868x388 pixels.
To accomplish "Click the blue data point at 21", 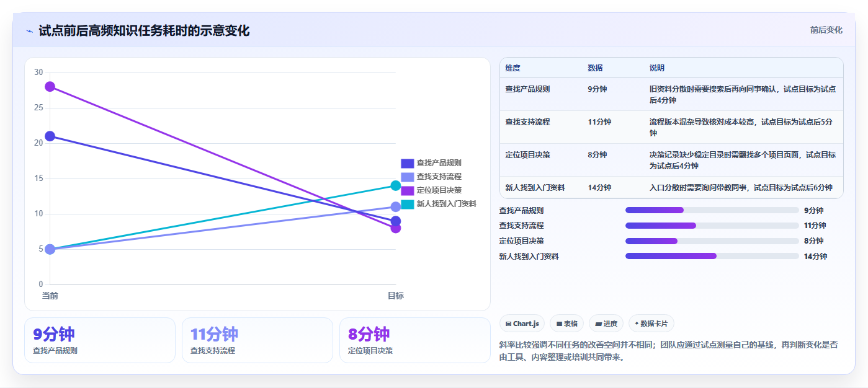I will (x=50, y=136).
